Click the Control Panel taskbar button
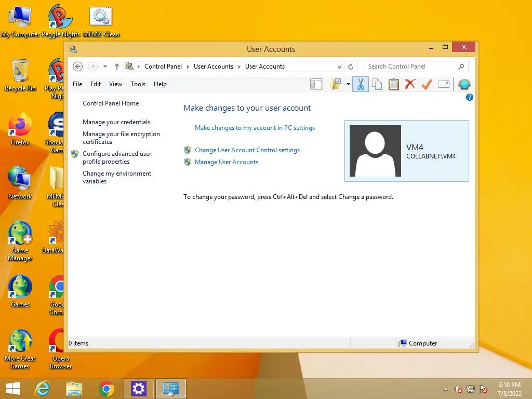 point(170,389)
